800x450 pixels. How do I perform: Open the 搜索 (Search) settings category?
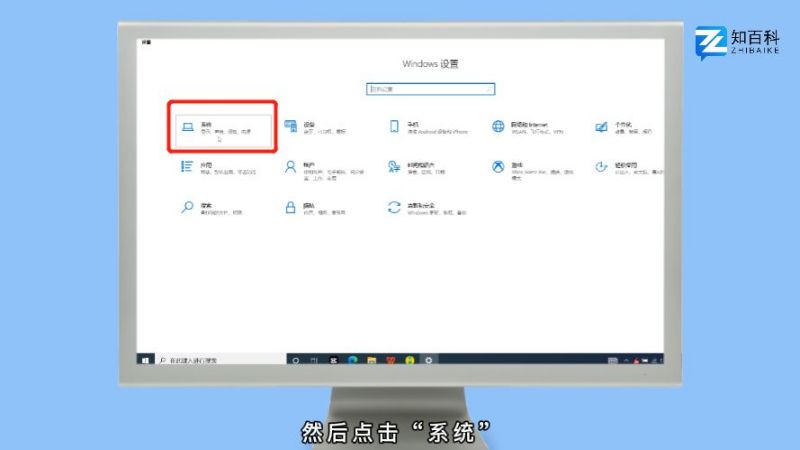[x=211, y=208]
